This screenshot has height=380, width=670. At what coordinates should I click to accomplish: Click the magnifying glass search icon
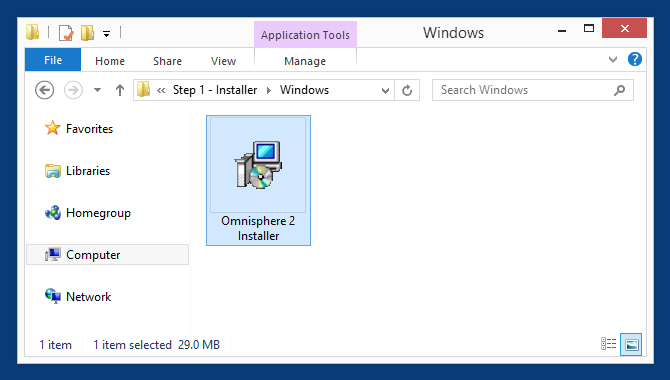619,90
